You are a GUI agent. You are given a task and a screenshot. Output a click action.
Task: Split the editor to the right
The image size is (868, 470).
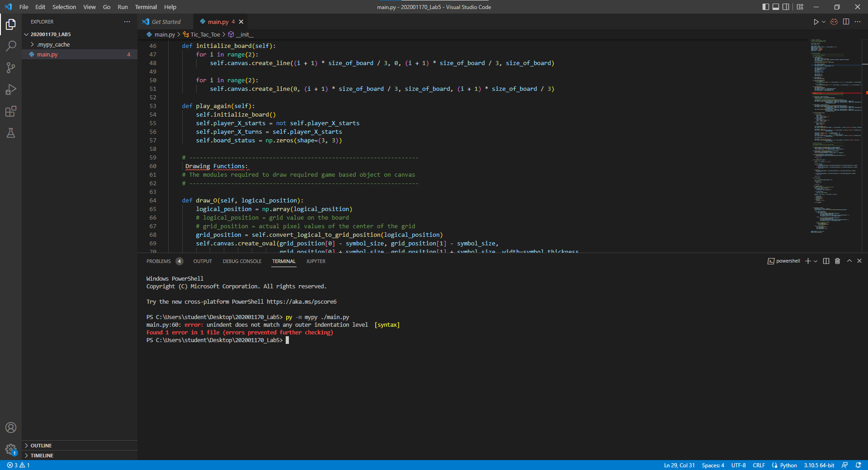(846, 22)
